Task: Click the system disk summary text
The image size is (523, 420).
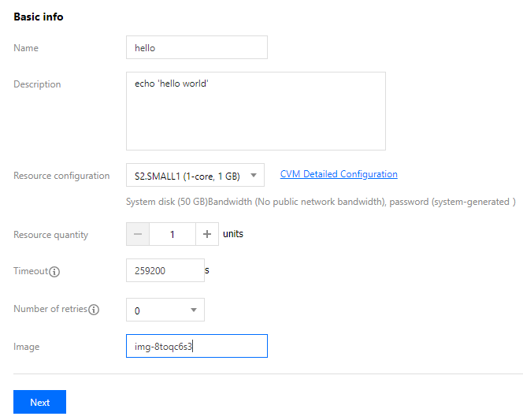Action: click(x=321, y=202)
